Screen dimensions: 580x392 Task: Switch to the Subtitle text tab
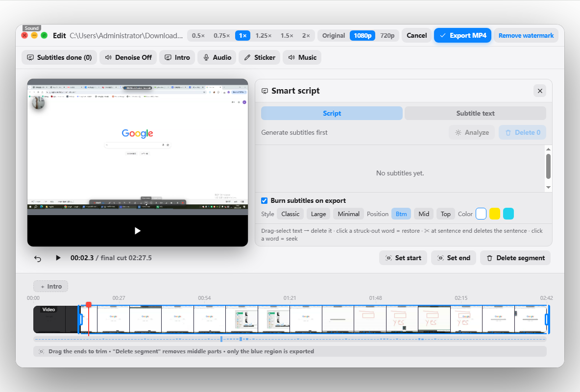click(475, 113)
